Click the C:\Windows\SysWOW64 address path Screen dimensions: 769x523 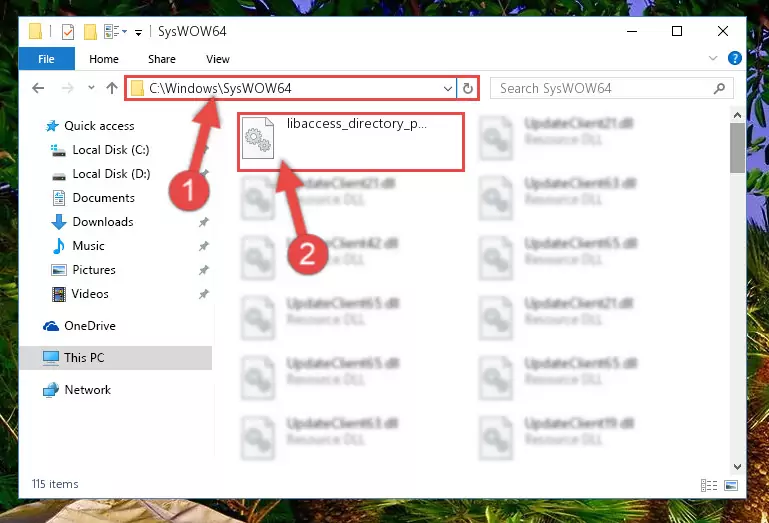(220, 88)
